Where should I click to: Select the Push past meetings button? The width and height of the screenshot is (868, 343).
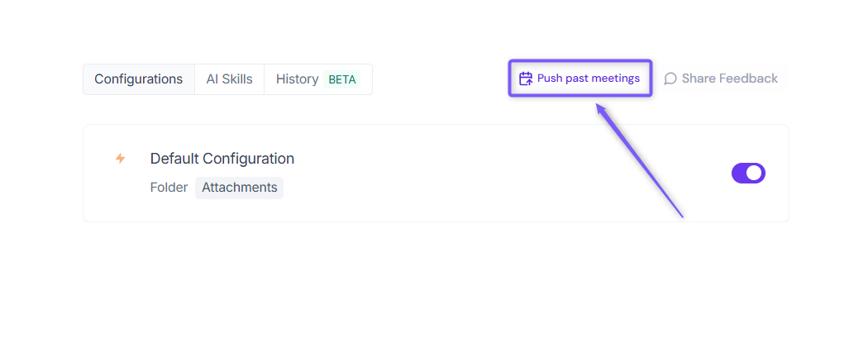(580, 79)
